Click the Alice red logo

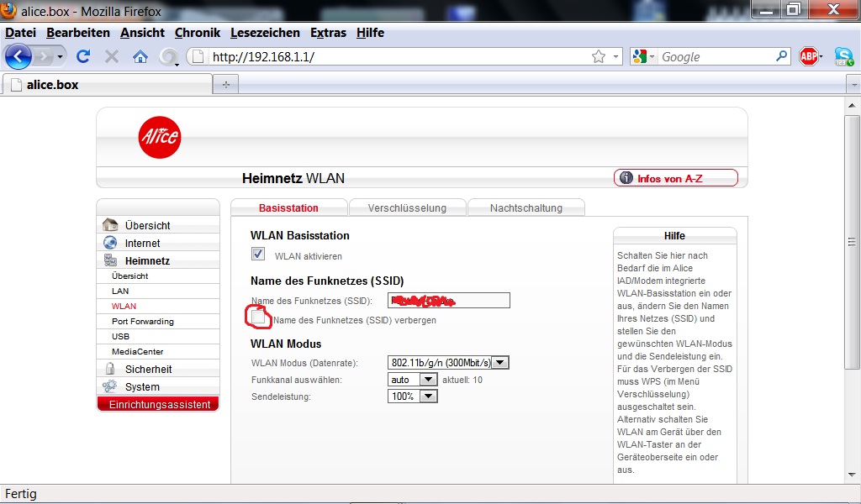point(160,136)
